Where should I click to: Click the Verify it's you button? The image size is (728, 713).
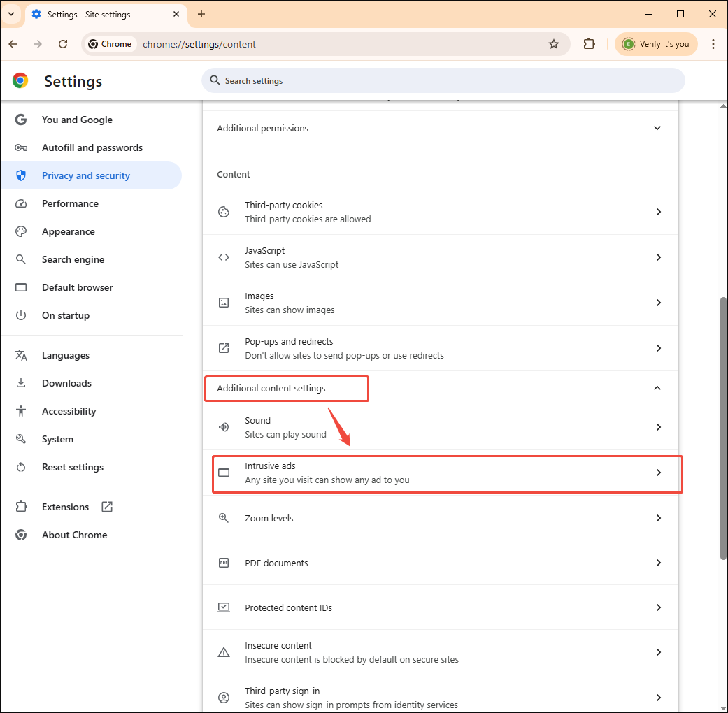[x=656, y=43]
